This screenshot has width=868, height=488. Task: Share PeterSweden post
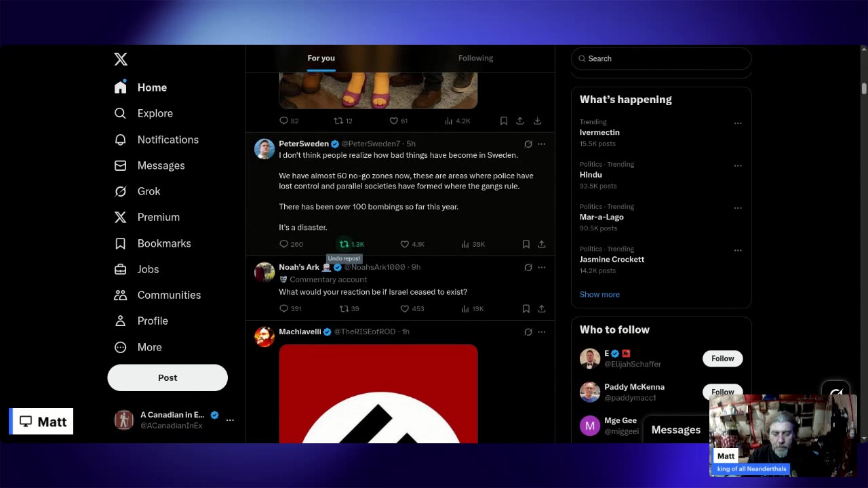pyautogui.click(x=542, y=244)
